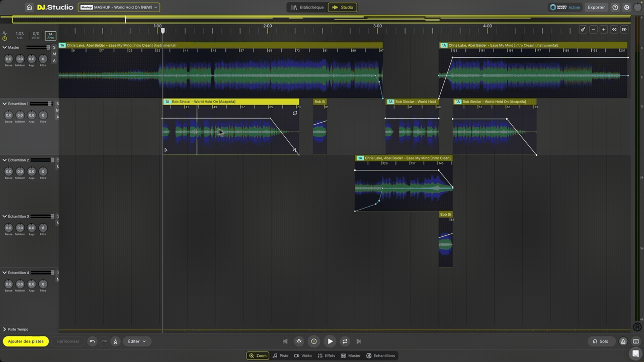Open the help question mark icon
The height and width of the screenshot is (362, 644).
[x=615, y=8]
